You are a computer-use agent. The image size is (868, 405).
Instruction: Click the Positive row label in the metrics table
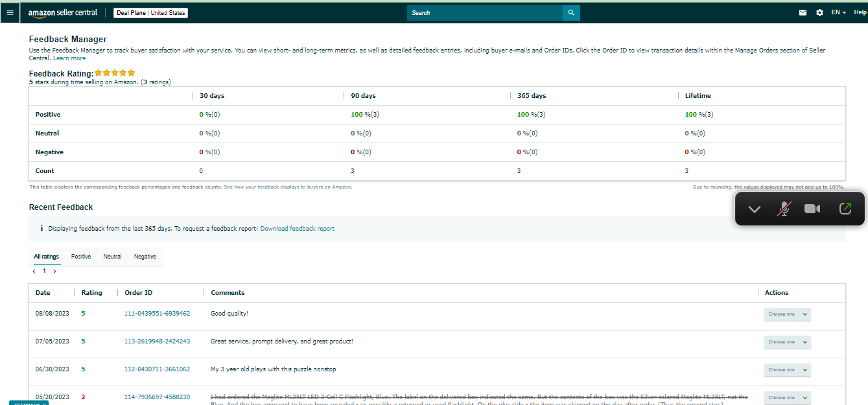point(48,115)
